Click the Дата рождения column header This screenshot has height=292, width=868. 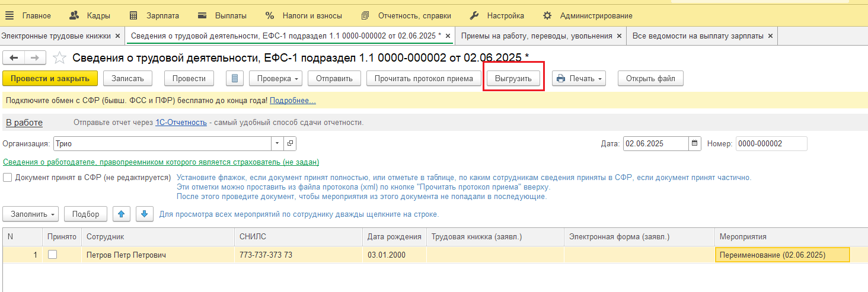point(394,236)
